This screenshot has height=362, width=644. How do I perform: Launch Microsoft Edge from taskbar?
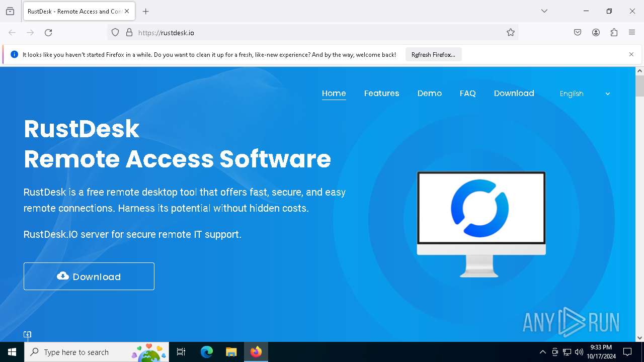[x=207, y=352]
